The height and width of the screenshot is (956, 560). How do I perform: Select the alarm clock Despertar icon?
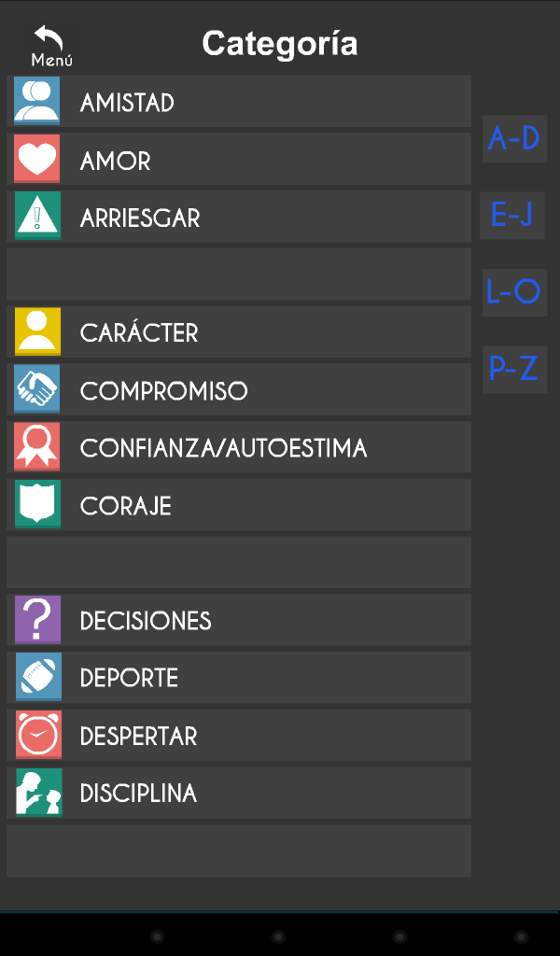37,735
